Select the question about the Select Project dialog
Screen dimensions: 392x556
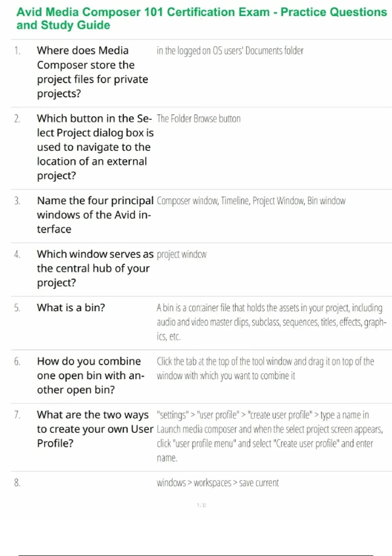click(x=95, y=147)
